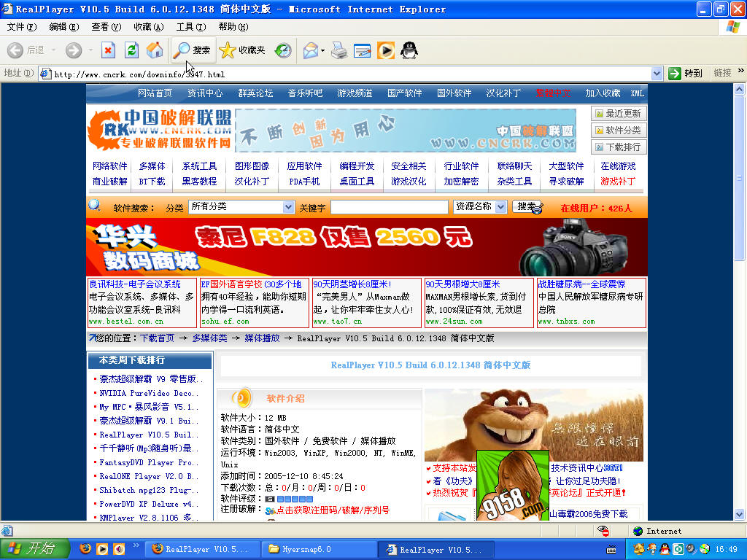This screenshot has width=747, height=560.
Task: Click the vertical scrollbar down arrow
Action: [x=739, y=514]
